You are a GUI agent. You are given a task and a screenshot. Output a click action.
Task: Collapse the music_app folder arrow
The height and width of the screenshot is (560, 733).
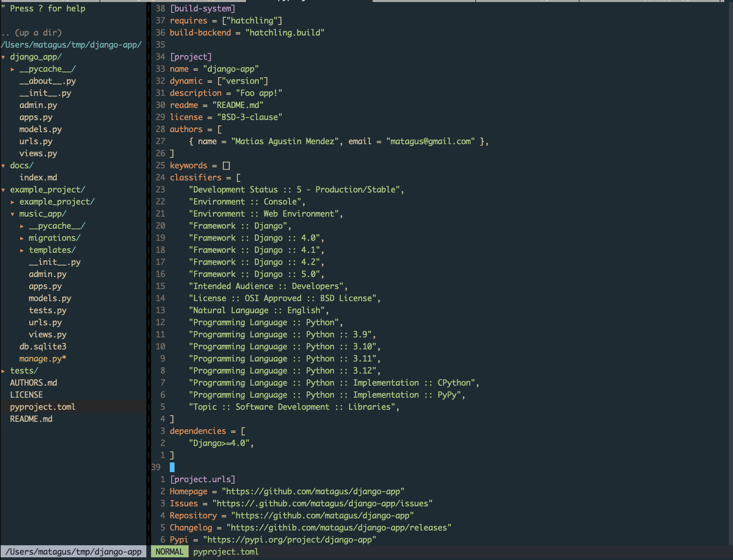click(x=12, y=214)
